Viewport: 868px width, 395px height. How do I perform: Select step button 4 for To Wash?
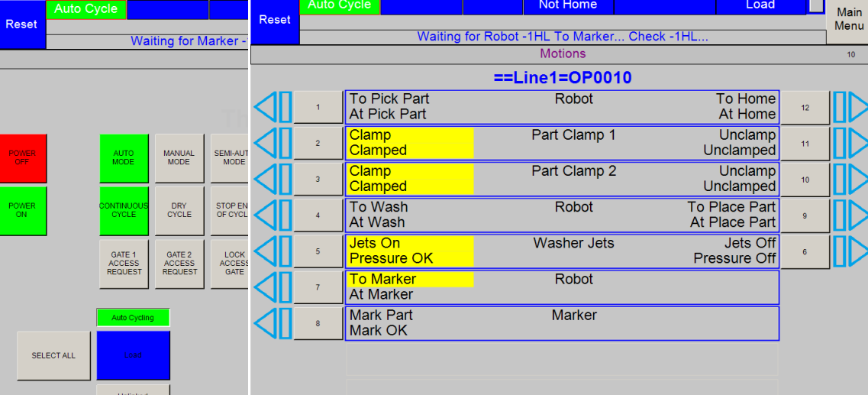pyautogui.click(x=318, y=215)
